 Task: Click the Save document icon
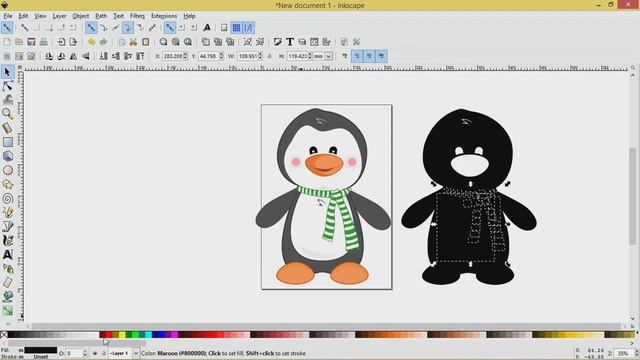click(31, 42)
